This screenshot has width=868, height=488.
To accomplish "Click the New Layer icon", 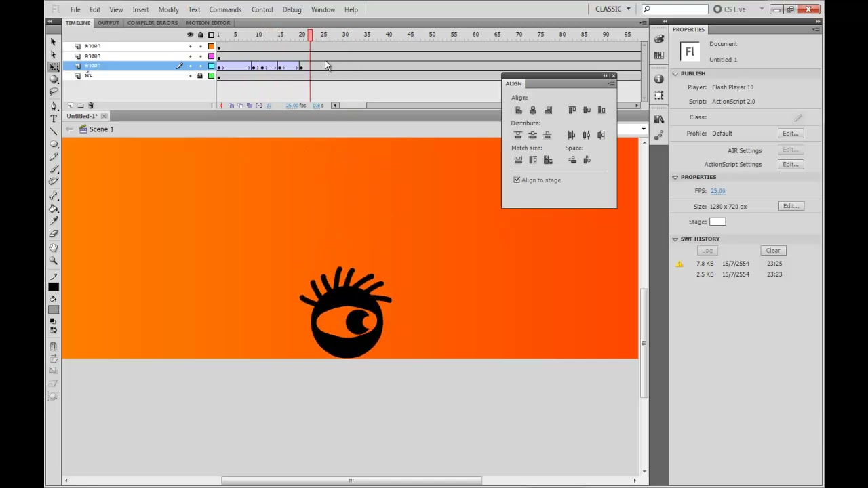I will (70, 106).
